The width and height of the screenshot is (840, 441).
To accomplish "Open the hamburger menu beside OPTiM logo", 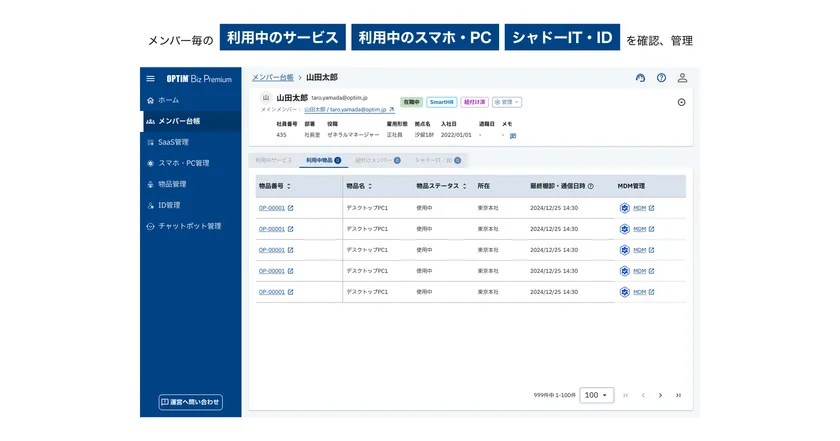I will pyautogui.click(x=151, y=79).
